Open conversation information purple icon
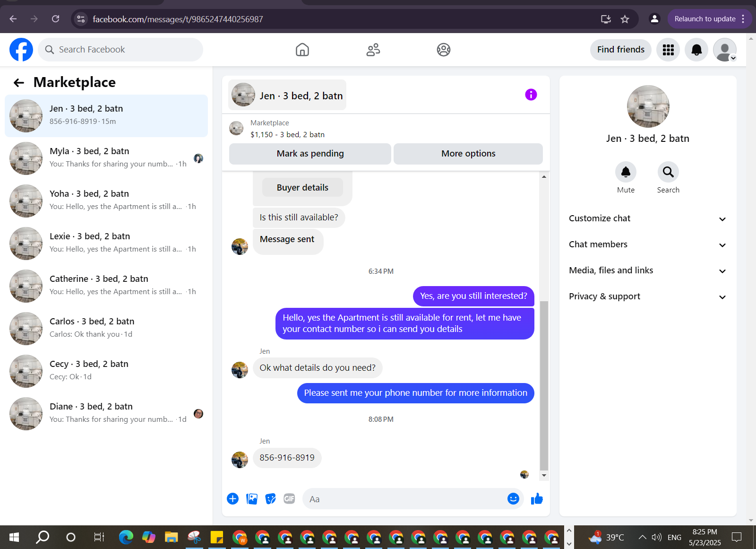This screenshot has height=549, width=756. (531, 95)
